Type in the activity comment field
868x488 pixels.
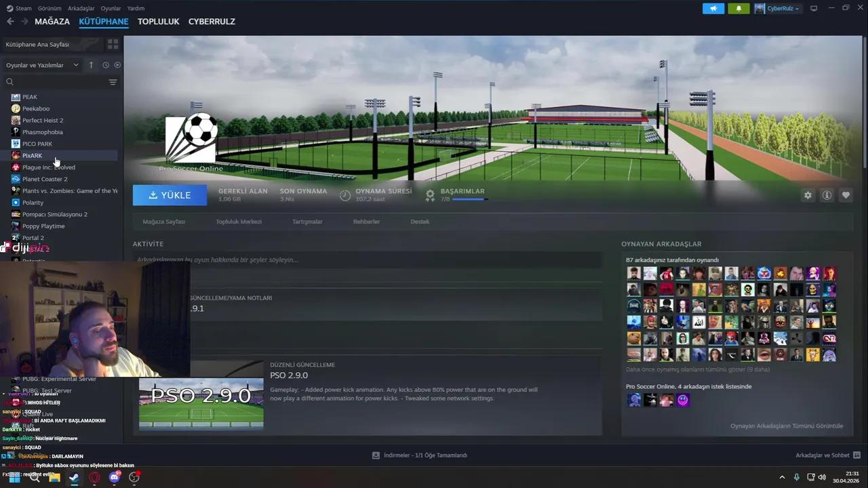click(367, 260)
